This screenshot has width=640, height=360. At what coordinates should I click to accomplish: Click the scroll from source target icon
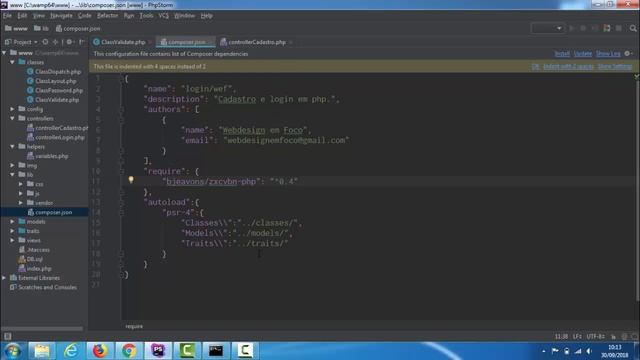[45, 42]
